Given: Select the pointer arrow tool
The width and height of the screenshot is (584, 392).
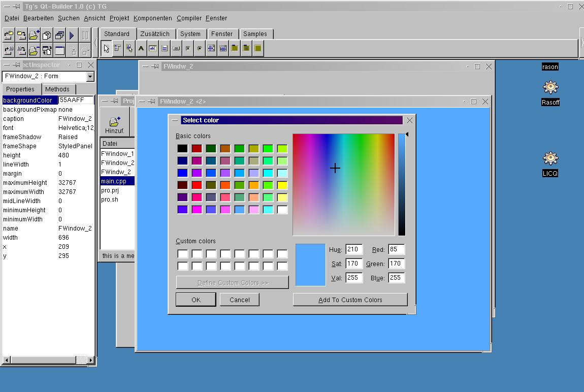Looking at the screenshot, I should (x=106, y=49).
